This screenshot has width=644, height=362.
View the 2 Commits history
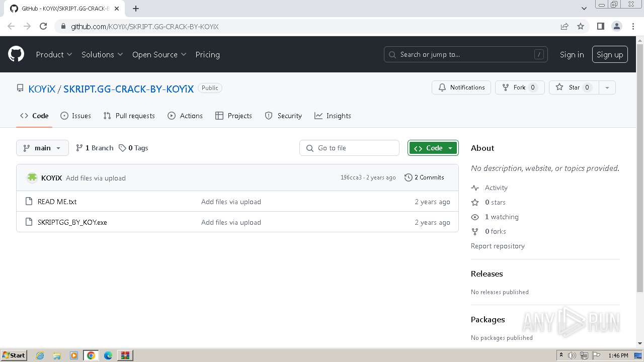click(424, 177)
